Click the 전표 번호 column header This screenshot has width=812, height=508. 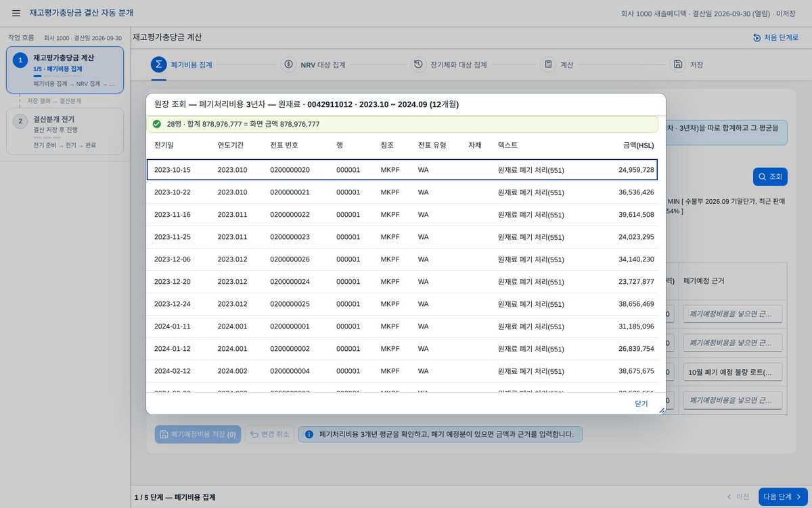[x=284, y=145]
